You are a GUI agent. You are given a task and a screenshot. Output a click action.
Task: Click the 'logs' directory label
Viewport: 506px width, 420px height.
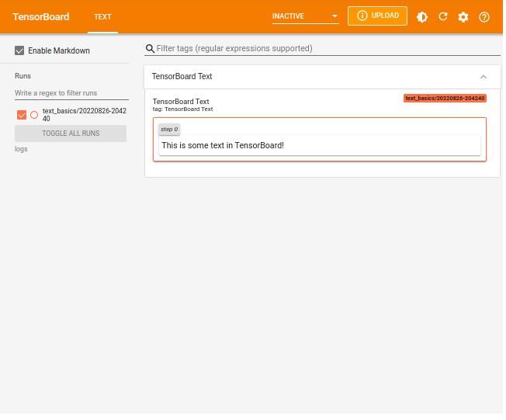tap(21, 149)
